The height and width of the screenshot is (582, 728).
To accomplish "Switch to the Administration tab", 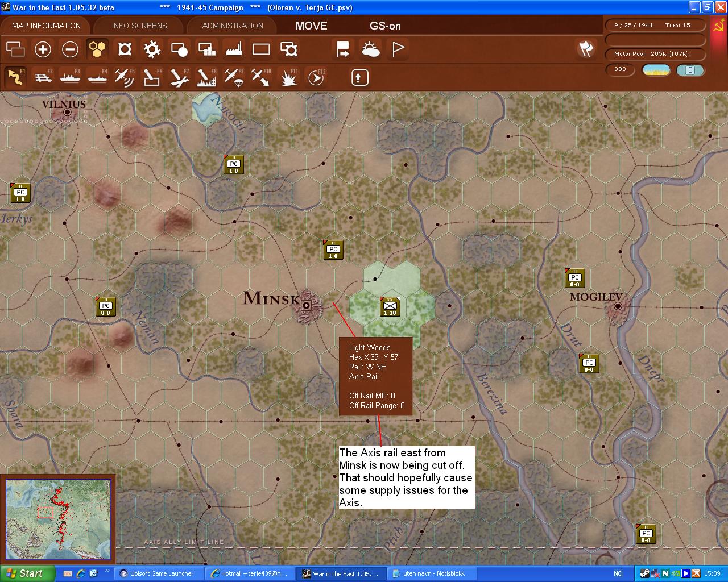I will pos(233,26).
